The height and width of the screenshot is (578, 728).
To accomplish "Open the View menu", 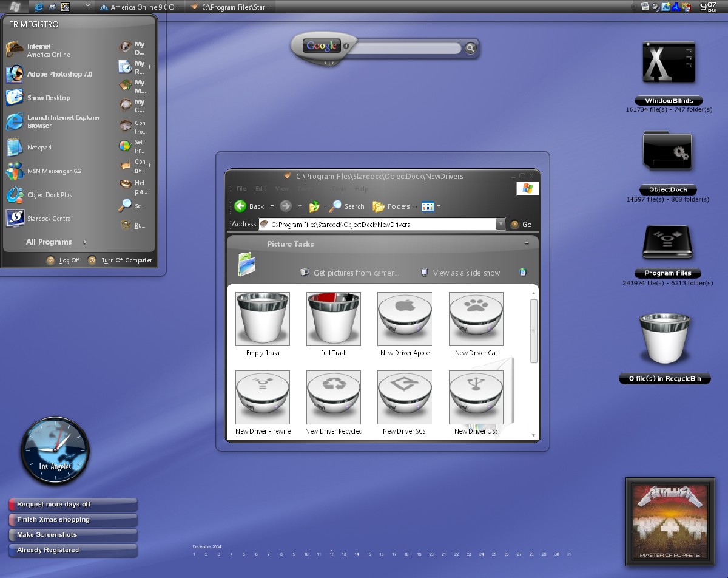I will 282,189.
